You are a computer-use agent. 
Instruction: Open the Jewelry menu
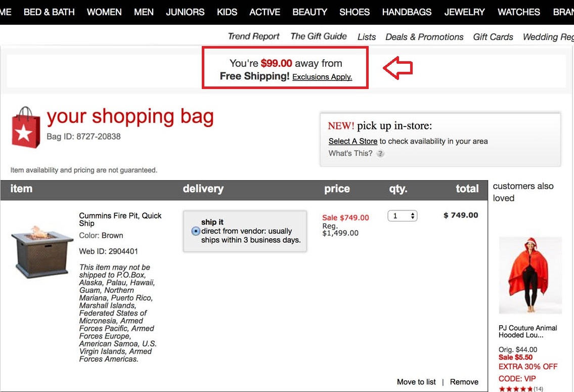click(464, 12)
